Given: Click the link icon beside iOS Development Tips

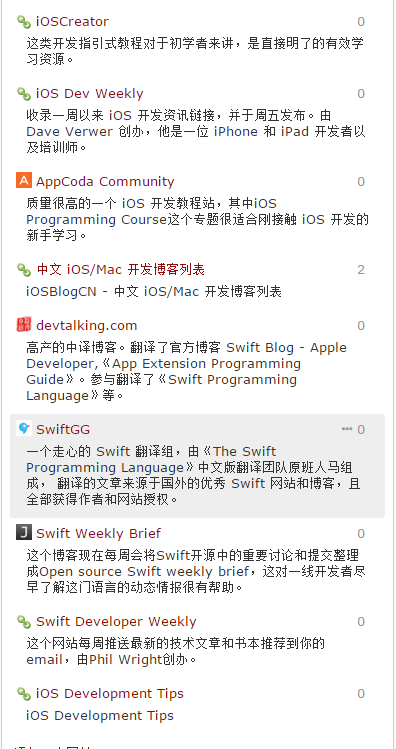Looking at the screenshot, I should pyautogui.click(x=24, y=693).
